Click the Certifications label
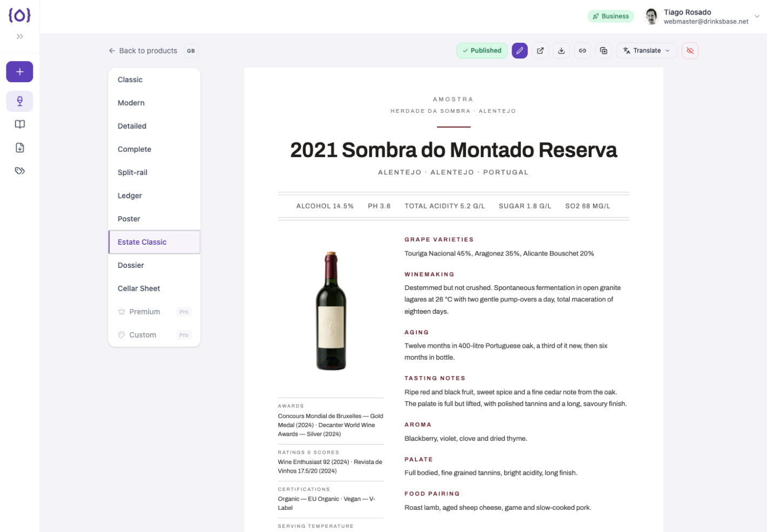Screen dimensions: 767x532 (x=304, y=489)
